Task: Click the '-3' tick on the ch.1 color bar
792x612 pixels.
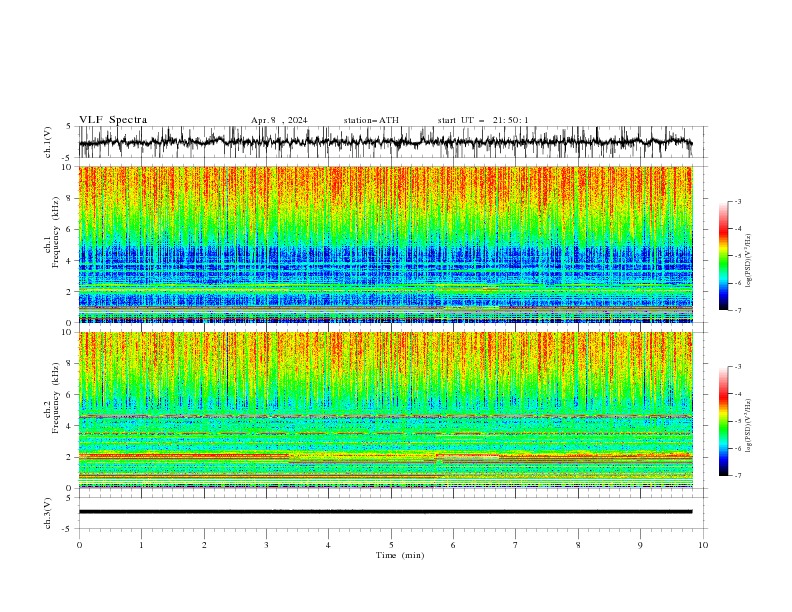Action: 737,201
